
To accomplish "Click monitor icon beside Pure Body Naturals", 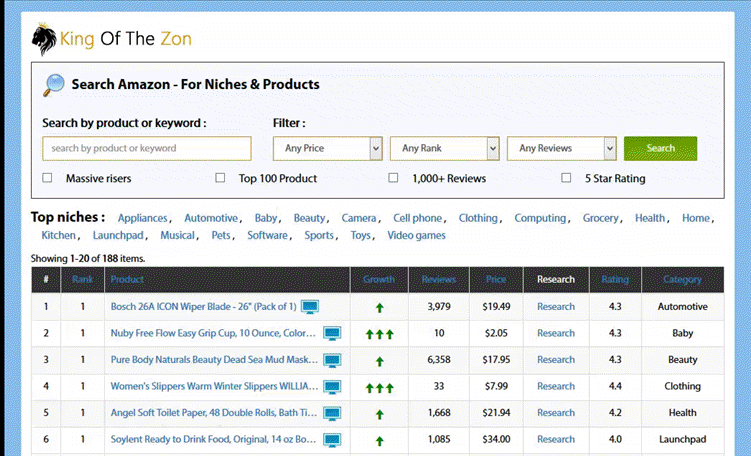I will [331, 359].
